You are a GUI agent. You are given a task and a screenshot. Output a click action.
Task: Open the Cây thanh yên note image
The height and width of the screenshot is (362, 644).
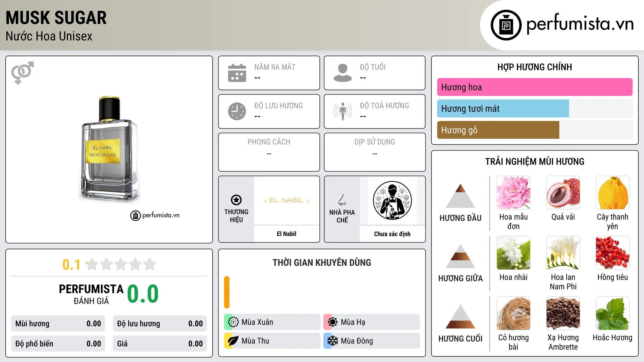click(613, 193)
